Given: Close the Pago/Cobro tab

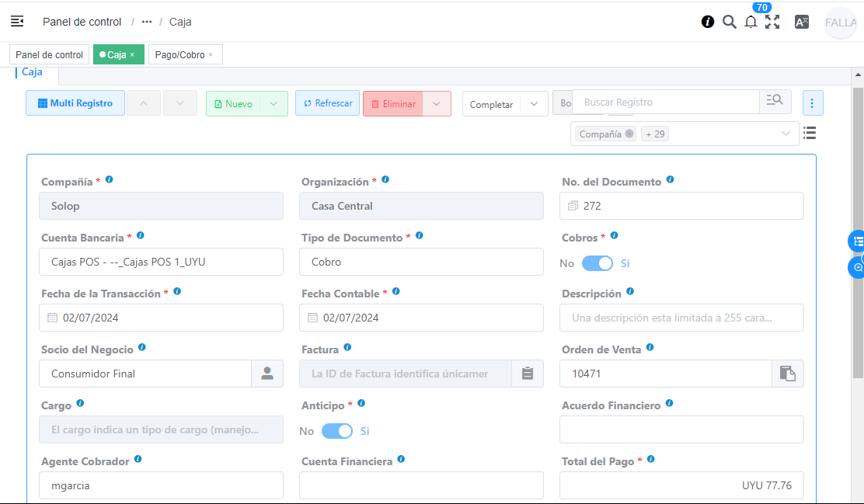Looking at the screenshot, I should [x=211, y=54].
